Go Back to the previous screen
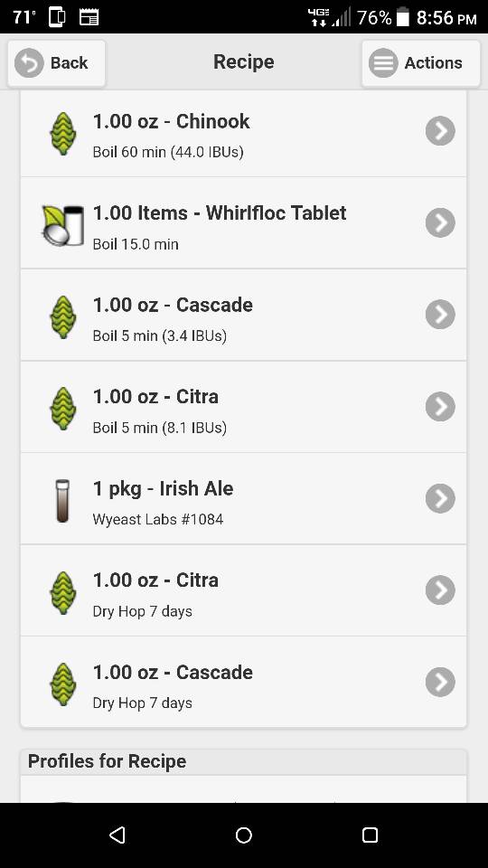 pos(56,63)
